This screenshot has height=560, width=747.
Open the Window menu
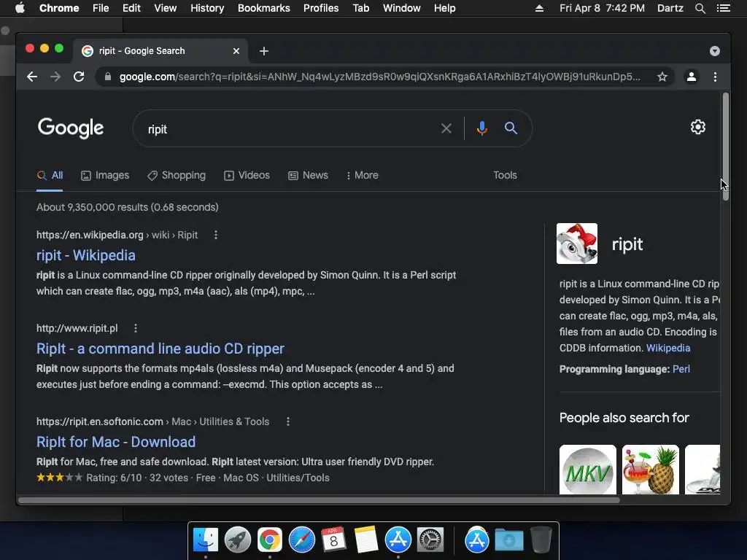(x=402, y=8)
